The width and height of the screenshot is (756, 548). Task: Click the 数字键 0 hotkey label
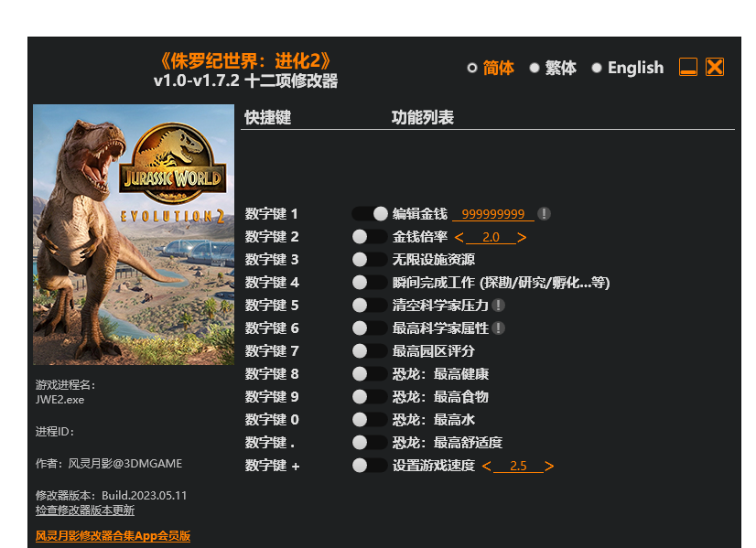272,420
